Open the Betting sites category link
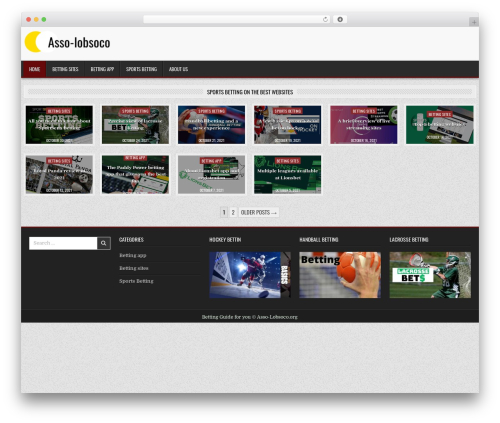Screen dimensions: 500x423 coord(134,268)
